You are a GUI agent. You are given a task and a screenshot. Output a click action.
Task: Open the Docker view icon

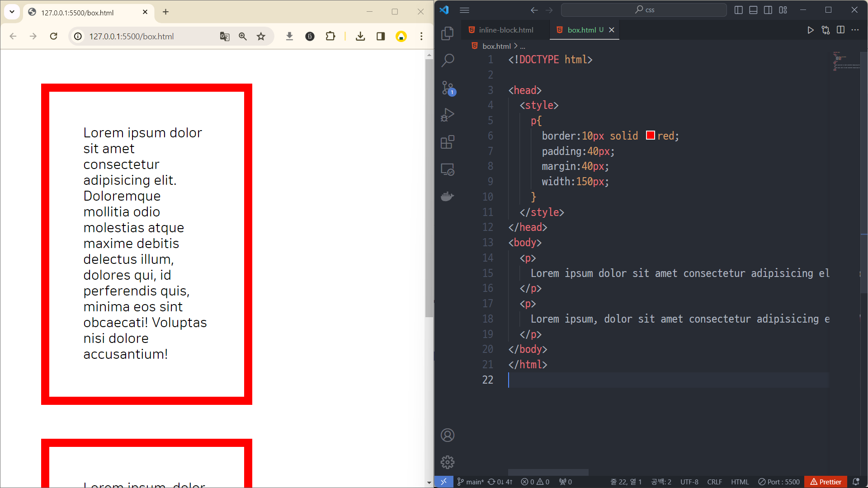point(447,197)
